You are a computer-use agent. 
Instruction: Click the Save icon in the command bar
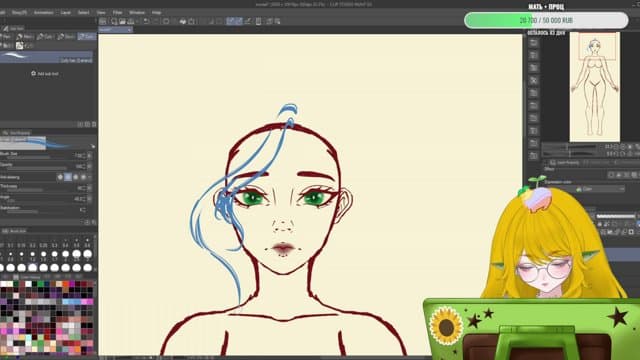(x=131, y=21)
